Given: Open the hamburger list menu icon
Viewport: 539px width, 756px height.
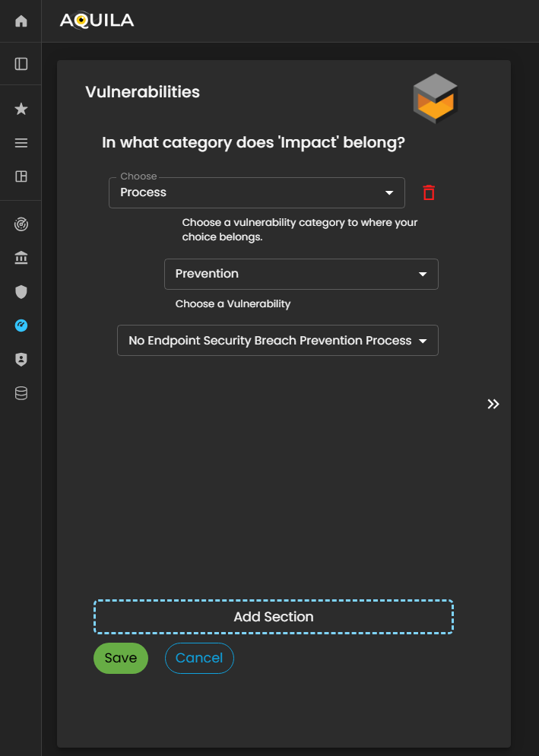Looking at the screenshot, I should coord(21,143).
